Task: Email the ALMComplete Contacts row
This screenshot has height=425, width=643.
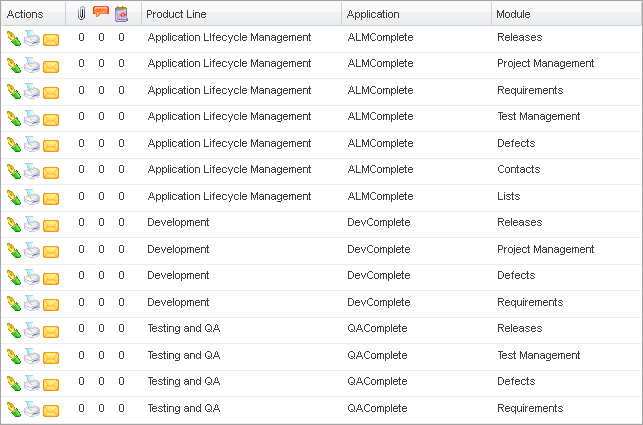Action: coord(51,171)
